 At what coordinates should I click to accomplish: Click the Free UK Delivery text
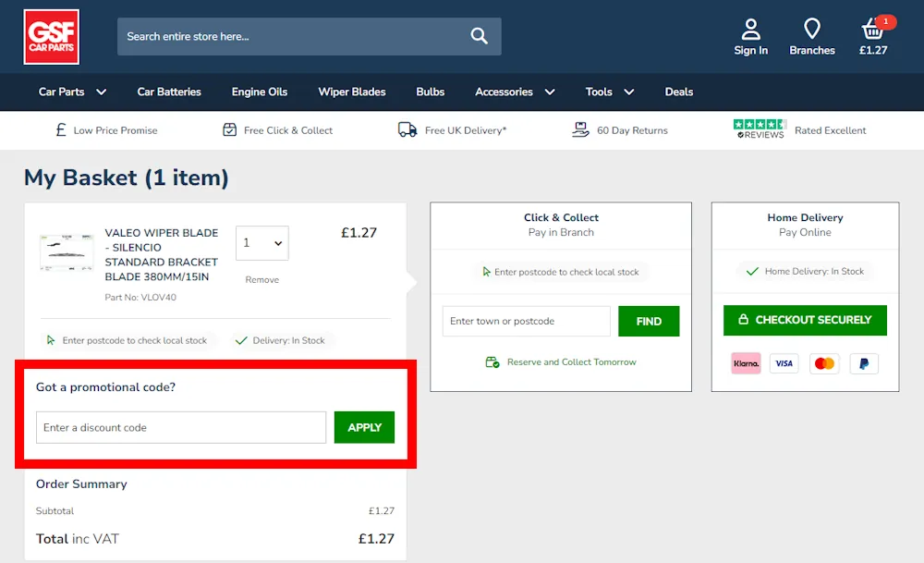[x=466, y=130]
